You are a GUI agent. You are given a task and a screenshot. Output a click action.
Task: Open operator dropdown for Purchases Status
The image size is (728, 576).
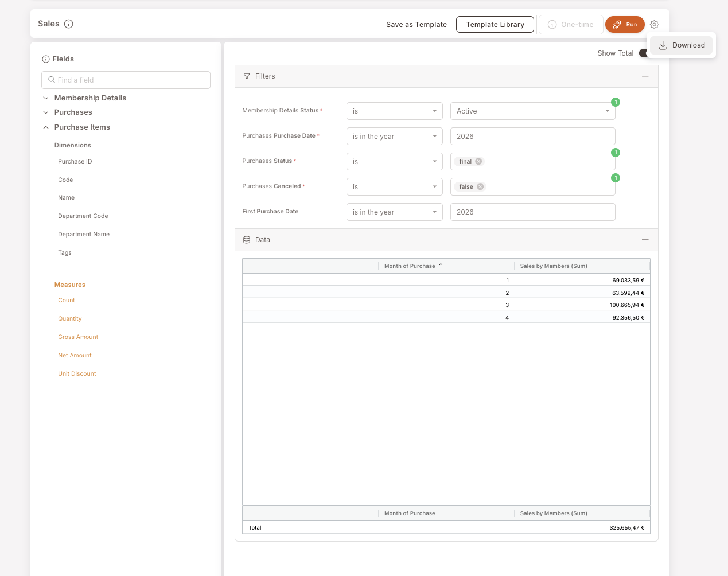coord(395,162)
